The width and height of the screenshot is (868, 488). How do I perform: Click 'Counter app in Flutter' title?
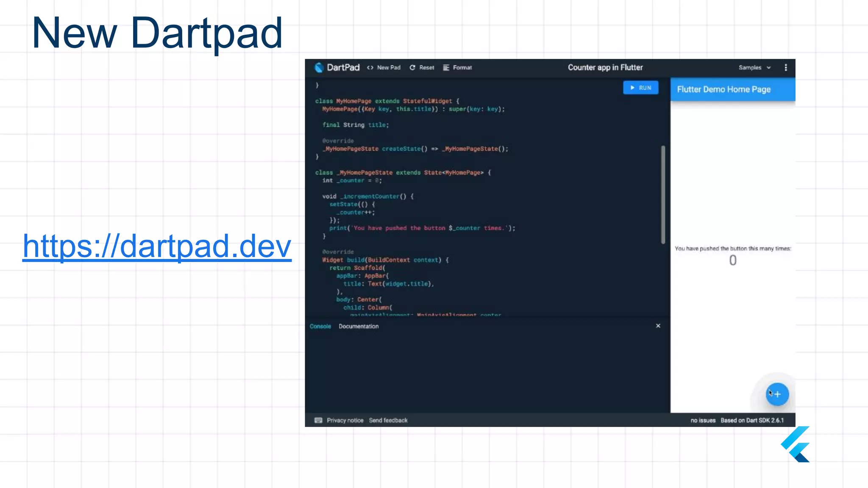click(605, 67)
